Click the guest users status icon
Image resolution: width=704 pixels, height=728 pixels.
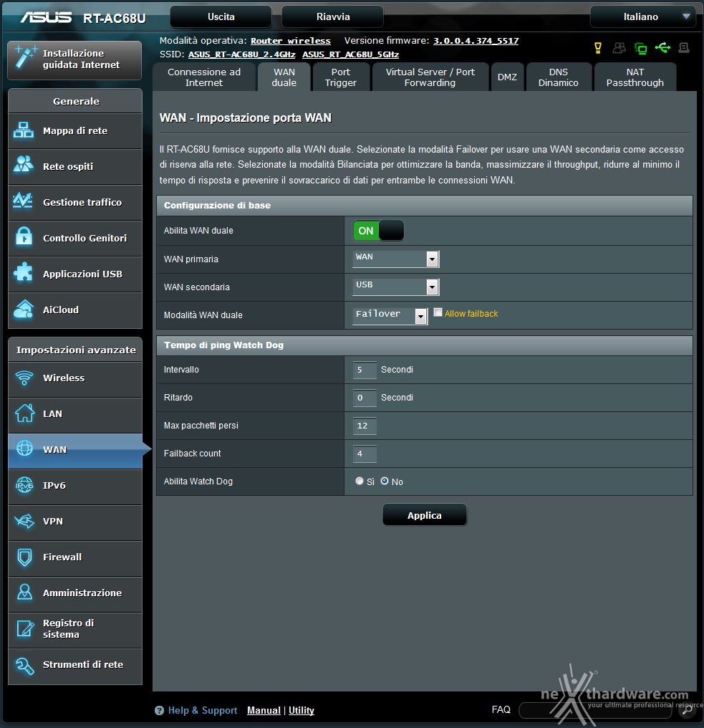pos(619,48)
